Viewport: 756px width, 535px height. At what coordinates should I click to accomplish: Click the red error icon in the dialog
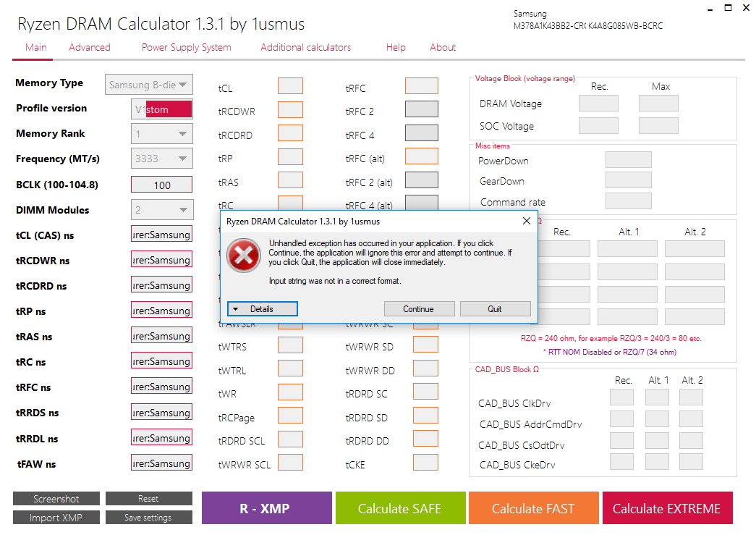[244, 256]
